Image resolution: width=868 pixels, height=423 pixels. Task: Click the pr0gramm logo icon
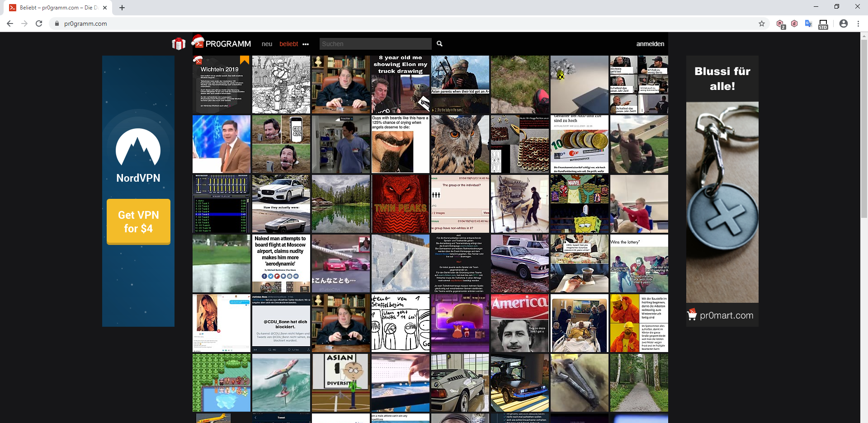click(x=198, y=43)
